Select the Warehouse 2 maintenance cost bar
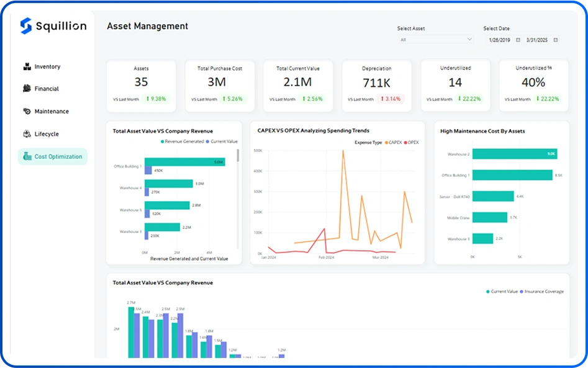 514,154
